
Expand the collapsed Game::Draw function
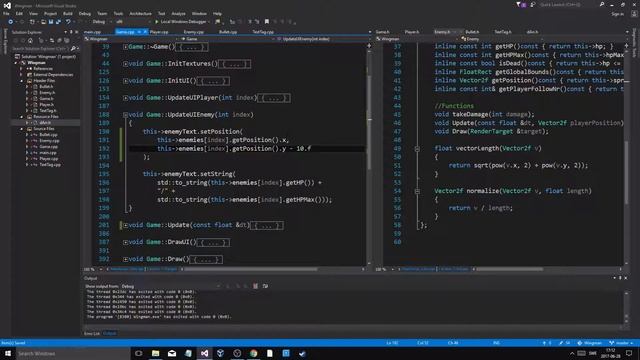(x=125, y=259)
